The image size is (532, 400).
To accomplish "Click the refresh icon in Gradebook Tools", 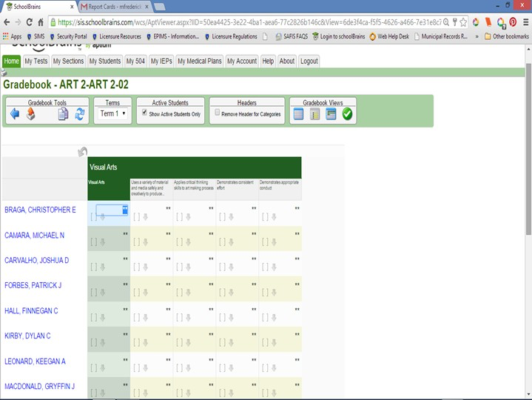I will [x=80, y=114].
